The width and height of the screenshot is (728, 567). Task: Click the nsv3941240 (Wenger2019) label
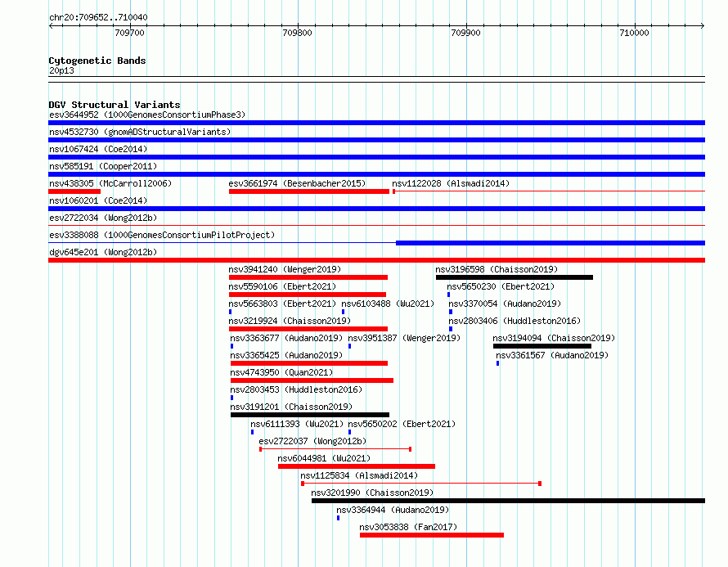point(285,269)
